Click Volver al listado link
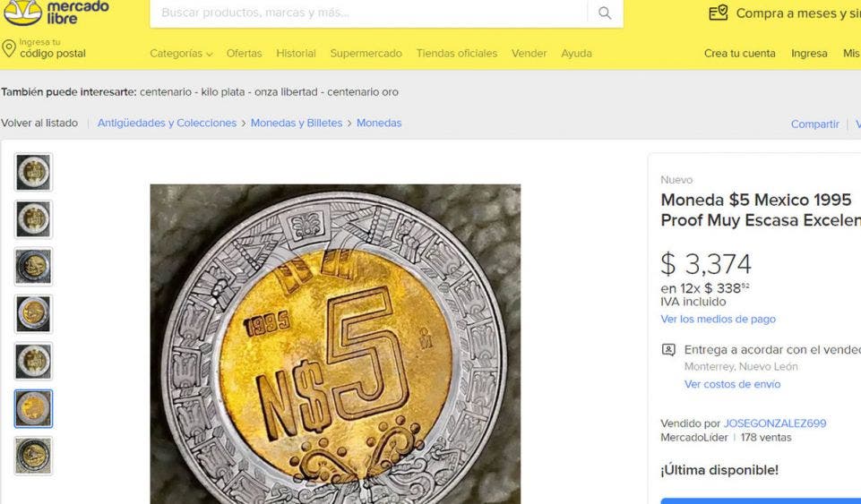This screenshot has width=861, height=504. click(39, 123)
